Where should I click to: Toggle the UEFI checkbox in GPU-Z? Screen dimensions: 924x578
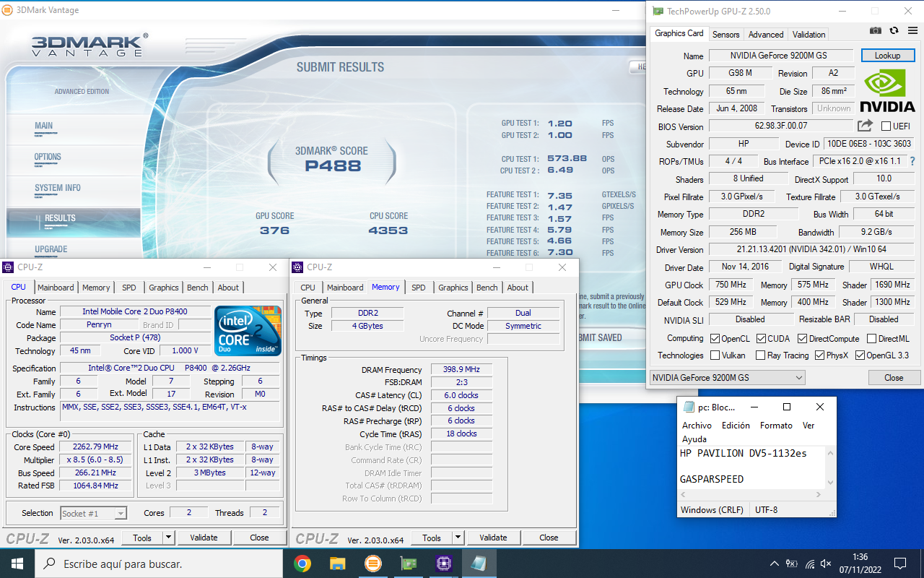coord(886,126)
